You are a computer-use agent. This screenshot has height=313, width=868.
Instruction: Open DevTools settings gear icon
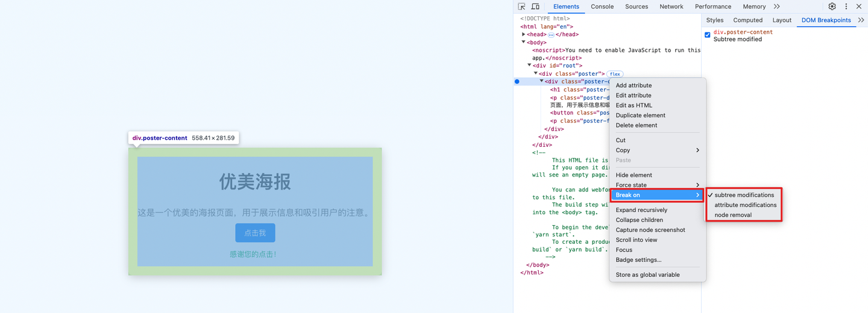tap(832, 7)
